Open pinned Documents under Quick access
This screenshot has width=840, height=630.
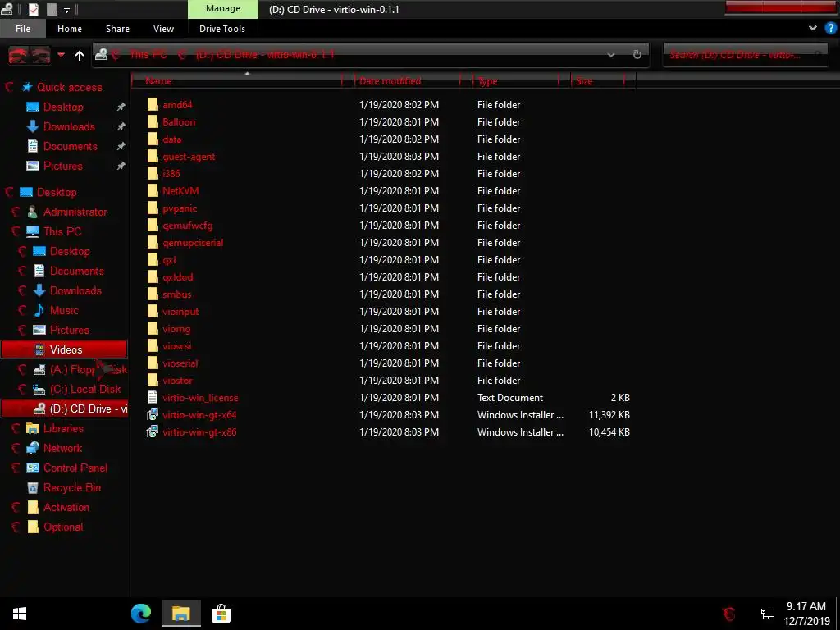coord(71,146)
